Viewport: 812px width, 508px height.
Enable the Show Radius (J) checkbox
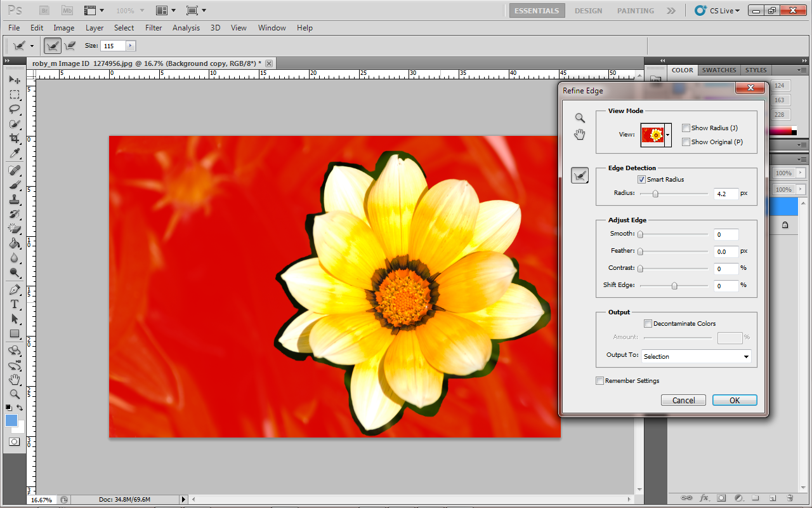tap(686, 128)
